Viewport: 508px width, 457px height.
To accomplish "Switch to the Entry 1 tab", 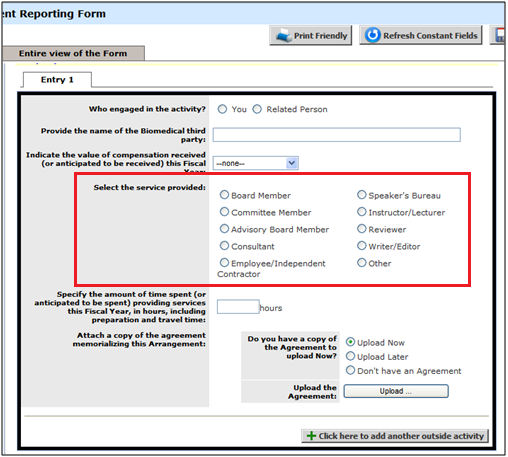I will pos(57,80).
